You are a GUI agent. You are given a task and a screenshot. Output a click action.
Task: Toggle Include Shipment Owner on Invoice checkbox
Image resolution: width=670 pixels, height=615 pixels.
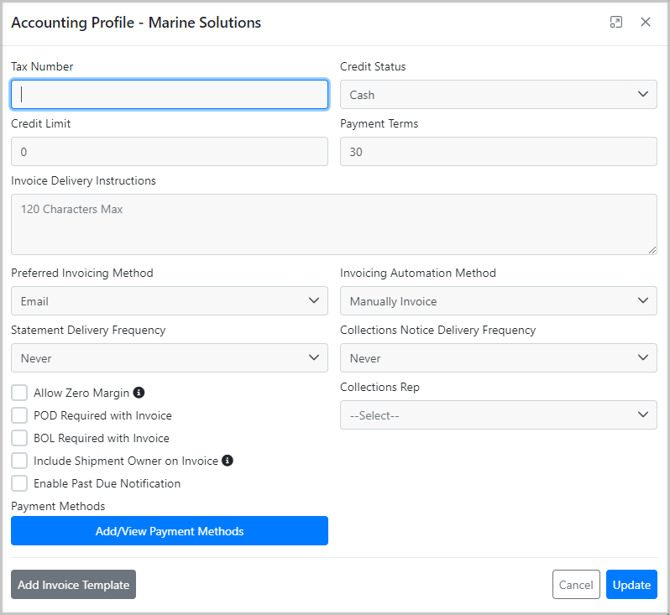pos(20,461)
